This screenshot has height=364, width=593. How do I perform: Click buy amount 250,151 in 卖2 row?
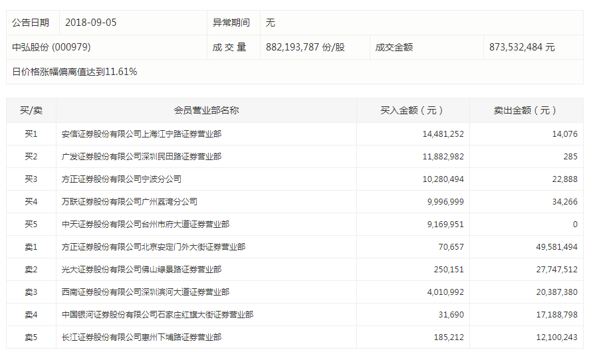coord(449,270)
